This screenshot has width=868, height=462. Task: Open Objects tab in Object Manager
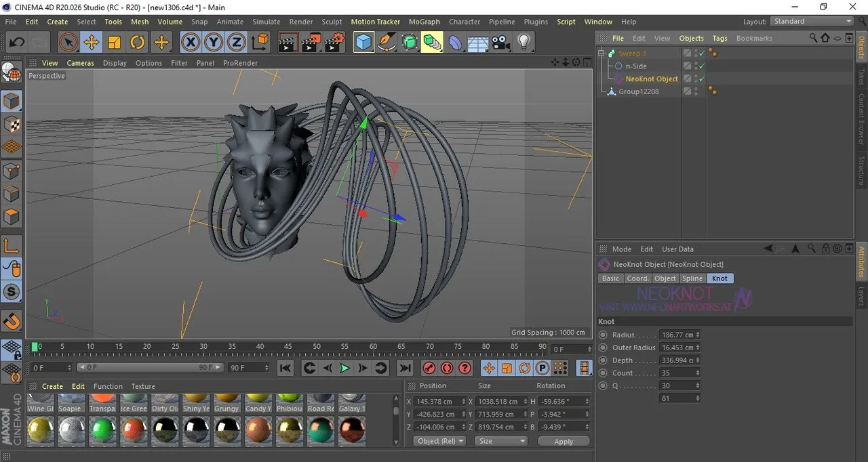point(691,39)
